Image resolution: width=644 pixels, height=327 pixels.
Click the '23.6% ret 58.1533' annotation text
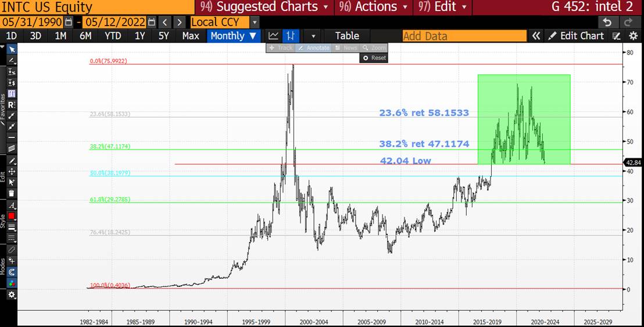pos(424,113)
